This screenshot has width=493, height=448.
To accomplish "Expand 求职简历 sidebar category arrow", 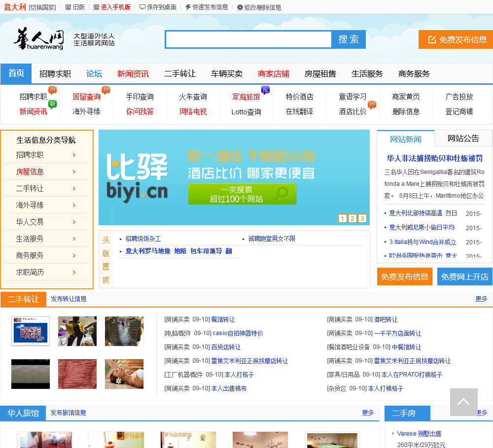I will click(74, 272).
